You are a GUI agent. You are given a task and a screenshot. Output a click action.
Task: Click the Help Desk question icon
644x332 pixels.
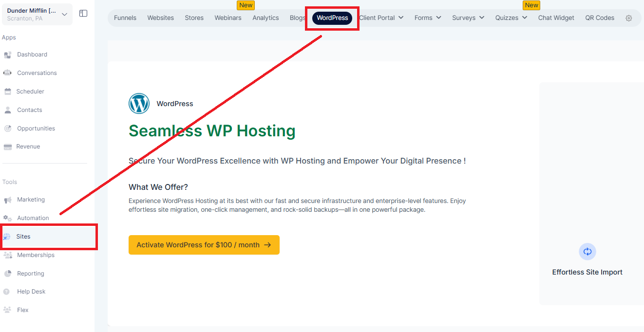(x=6, y=292)
